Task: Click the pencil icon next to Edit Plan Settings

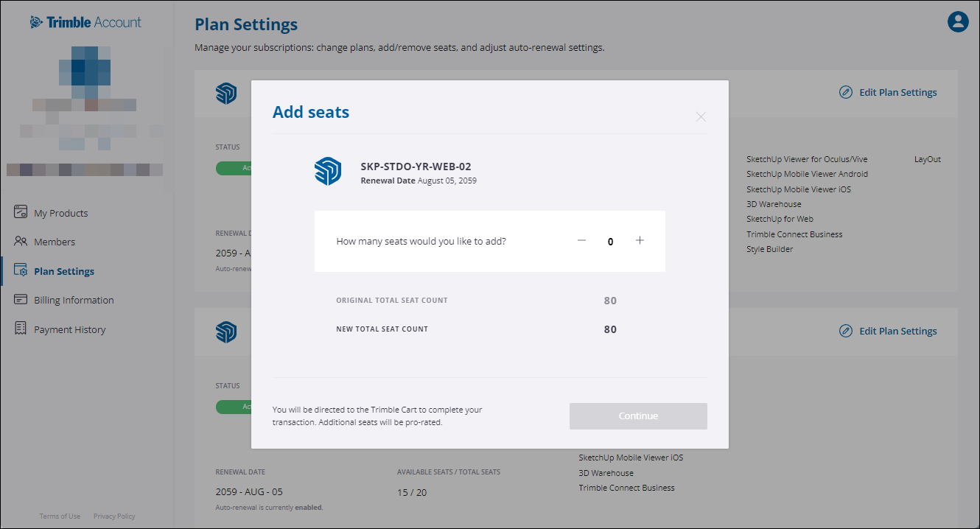Action: [845, 92]
